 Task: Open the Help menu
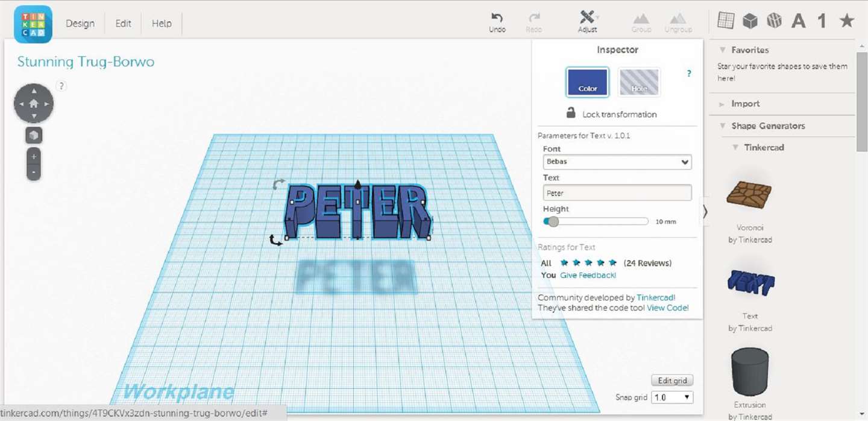point(162,24)
